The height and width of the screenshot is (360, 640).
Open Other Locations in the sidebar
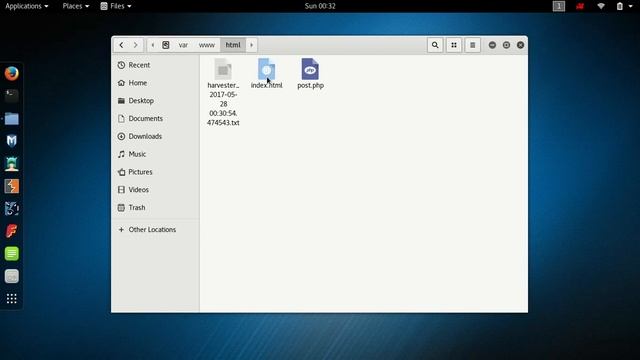tap(155, 229)
